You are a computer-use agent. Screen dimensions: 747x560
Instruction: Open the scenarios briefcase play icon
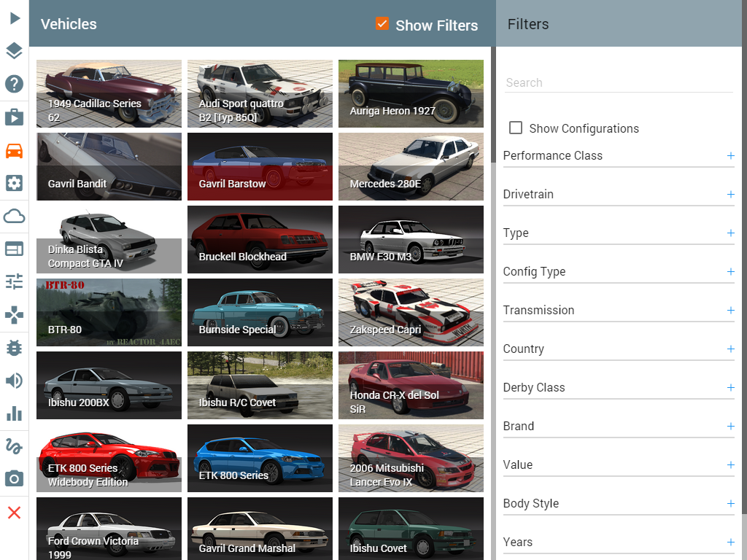[15, 117]
